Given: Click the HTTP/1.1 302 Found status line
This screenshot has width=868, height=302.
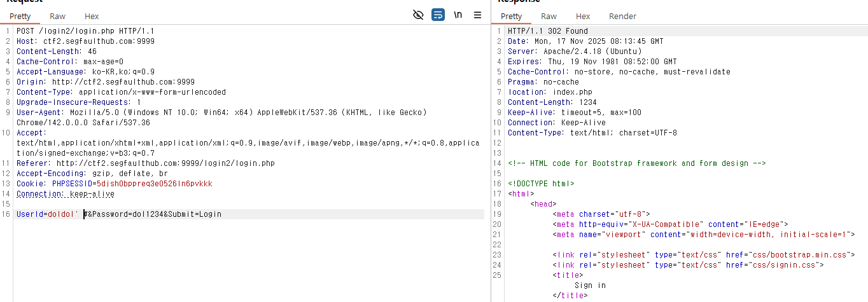Looking at the screenshot, I should [x=547, y=31].
